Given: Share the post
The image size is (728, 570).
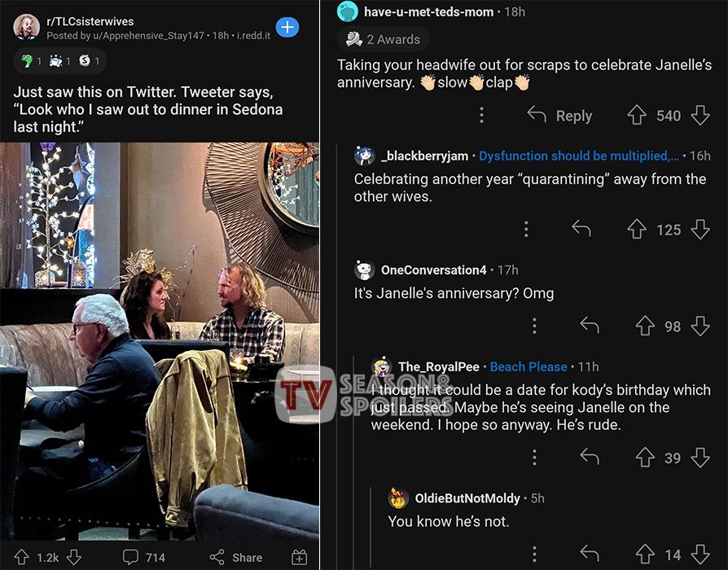Looking at the screenshot, I should [x=236, y=557].
